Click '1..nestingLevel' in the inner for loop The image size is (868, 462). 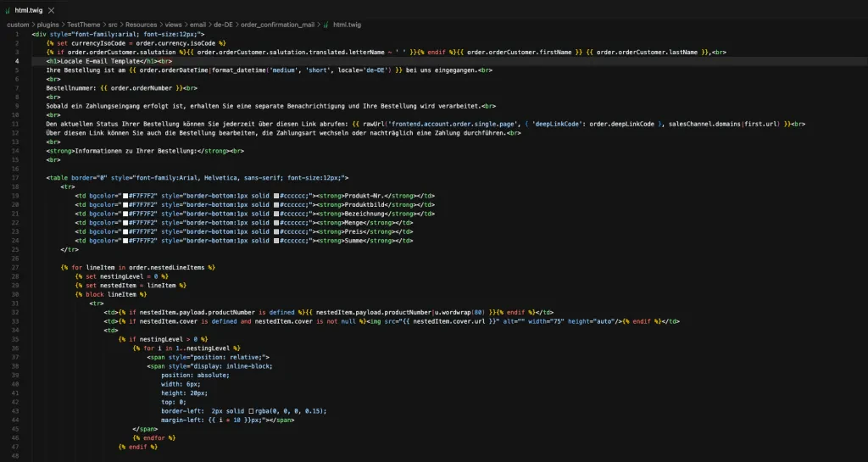[x=204, y=348]
